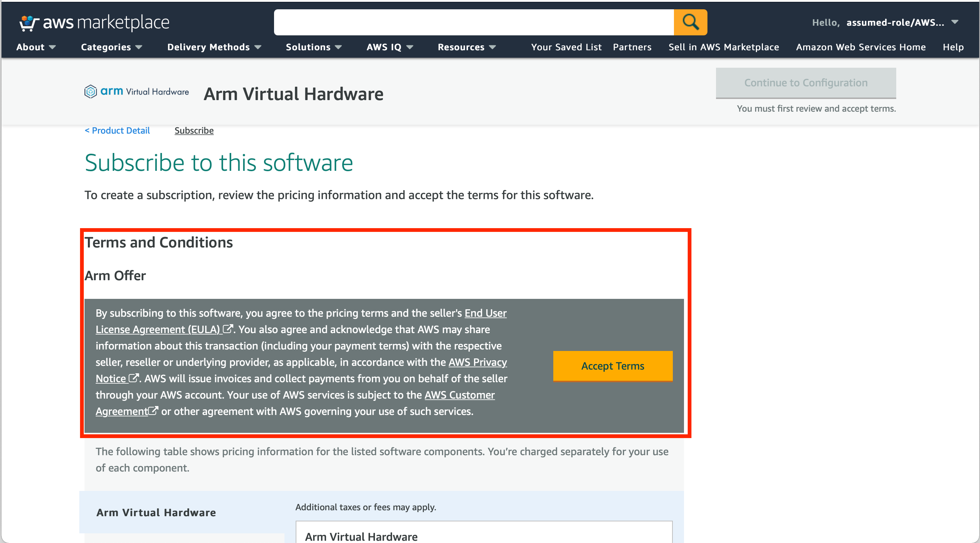Click Continue to Configuration button
This screenshot has height=543, width=980.
tap(805, 83)
